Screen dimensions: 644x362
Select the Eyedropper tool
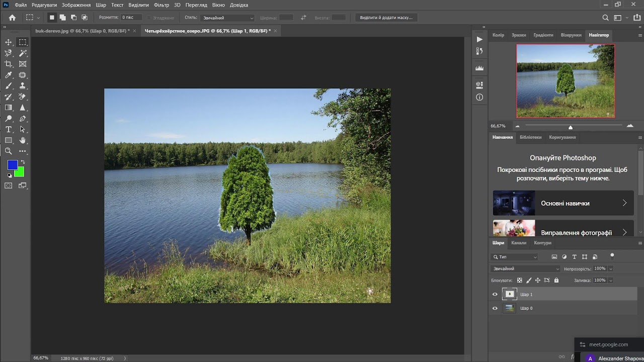9,75
